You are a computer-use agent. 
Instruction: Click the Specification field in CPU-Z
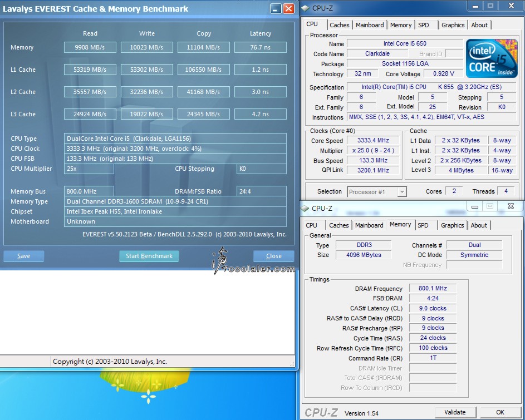(x=431, y=87)
